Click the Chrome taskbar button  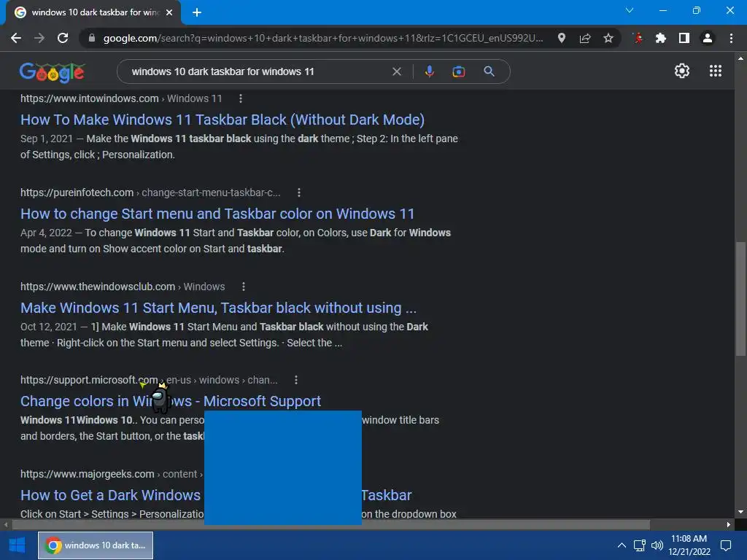[96, 545]
